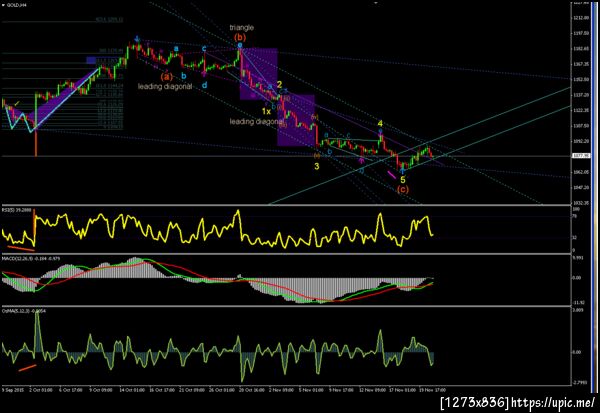Click "leading diagonal" text below yellow 1x
Screen dimensions: 600x413
point(257,121)
